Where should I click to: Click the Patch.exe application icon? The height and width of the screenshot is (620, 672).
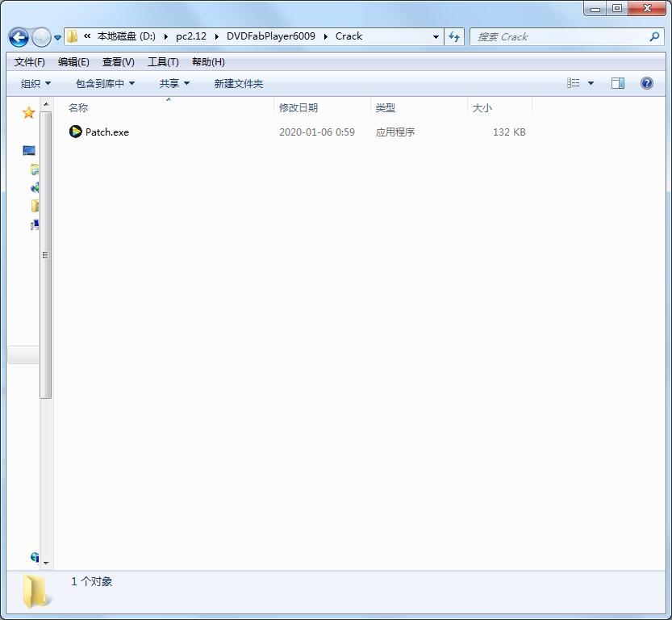[x=76, y=132]
